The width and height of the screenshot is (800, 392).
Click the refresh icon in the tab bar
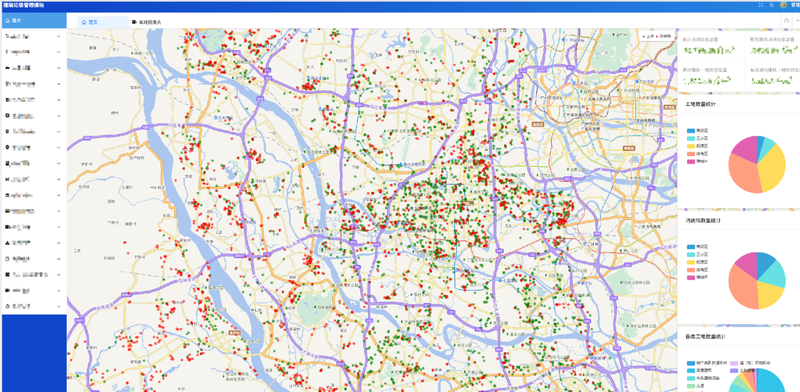786,20
